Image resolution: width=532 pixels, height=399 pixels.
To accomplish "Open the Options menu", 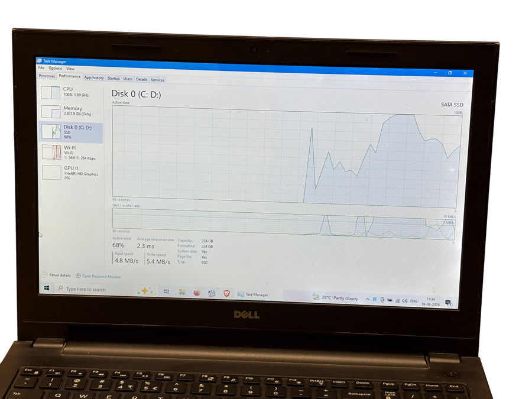I will 55,68.
